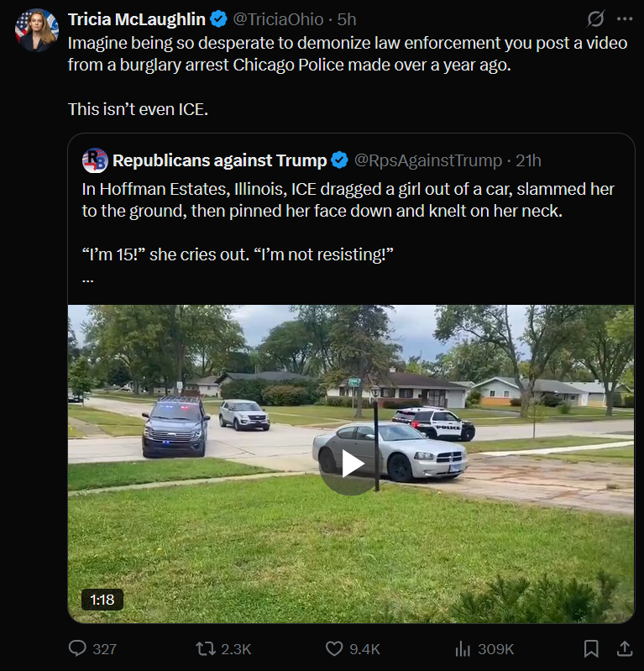
Task: Click the quoted tweet's 21h timestamp
Action: [x=528, y=160]
